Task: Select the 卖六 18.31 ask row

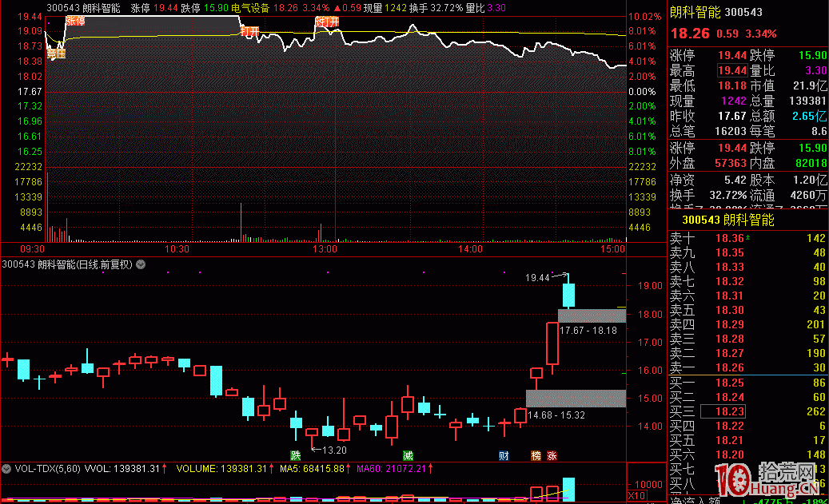Action: coord(747,296)
